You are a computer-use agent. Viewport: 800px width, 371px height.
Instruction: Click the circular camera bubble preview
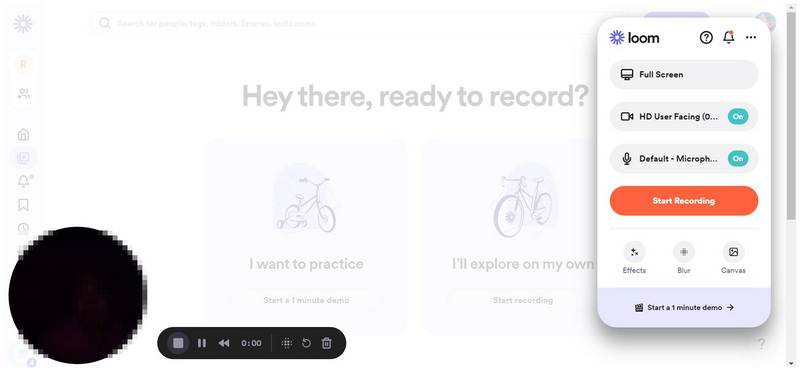[x=78, y=295]
